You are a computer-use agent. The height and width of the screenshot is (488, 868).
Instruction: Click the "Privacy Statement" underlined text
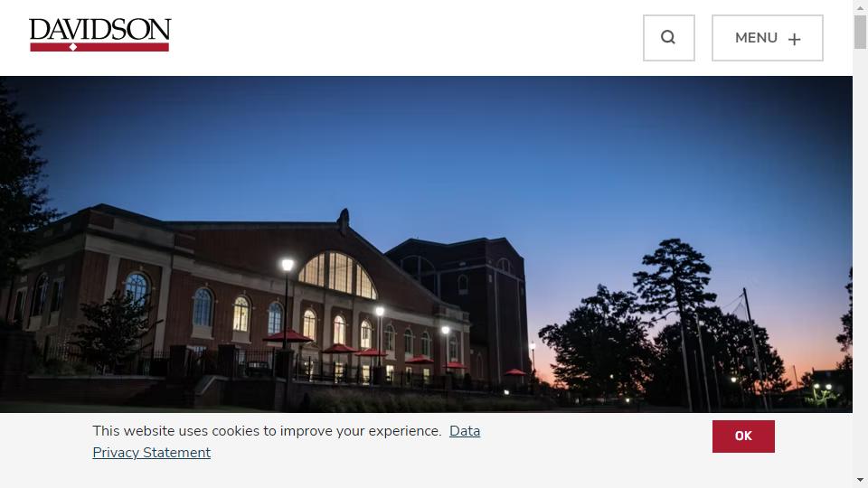(x=152, y=453)
